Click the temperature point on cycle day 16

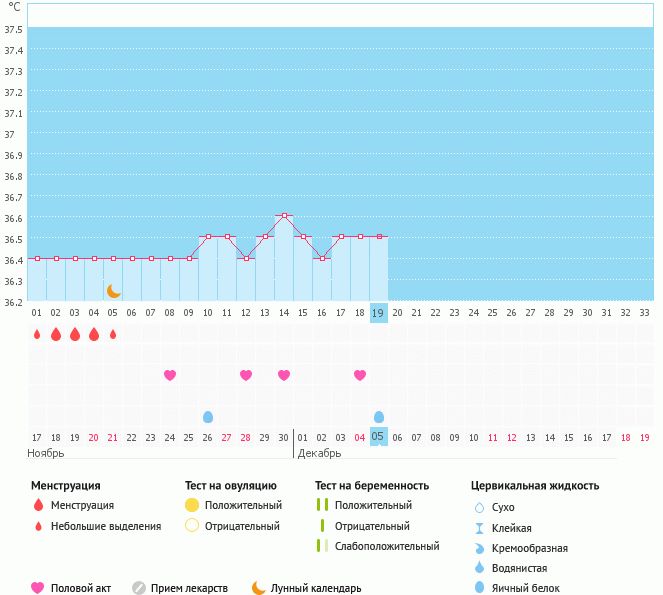322,258
